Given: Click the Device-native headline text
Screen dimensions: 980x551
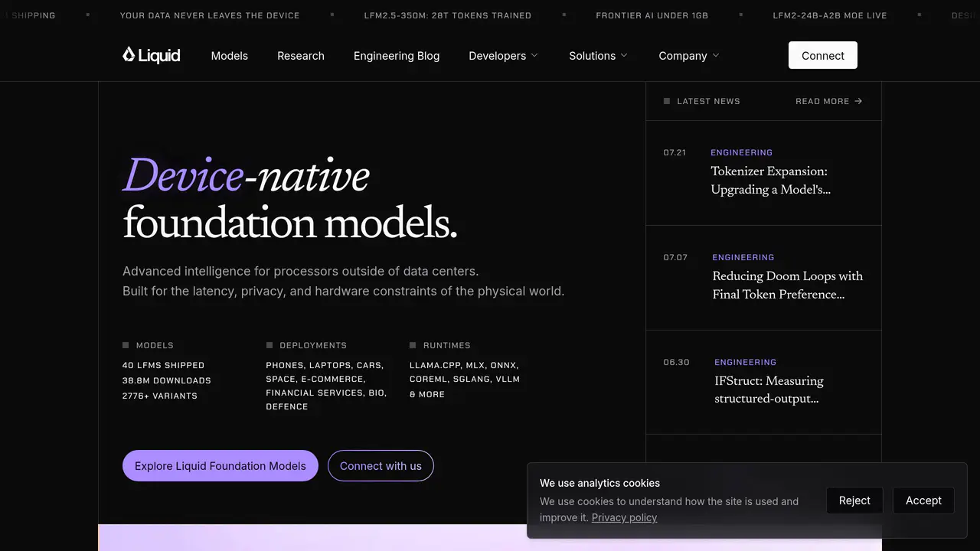Looking at the screenshot, I should click(246, 176).
